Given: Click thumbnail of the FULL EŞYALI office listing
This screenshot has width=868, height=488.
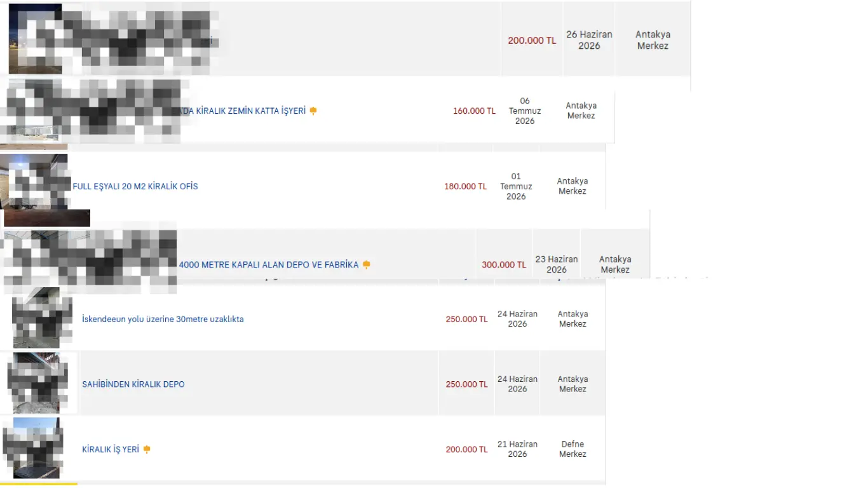Looking at the screenshot, I should [x=34, y=182].
